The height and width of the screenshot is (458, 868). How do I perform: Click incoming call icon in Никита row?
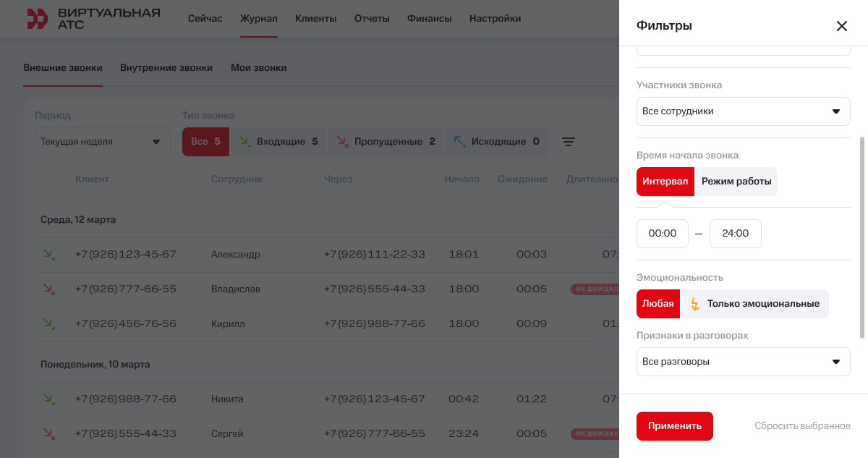tap(49, 399)
